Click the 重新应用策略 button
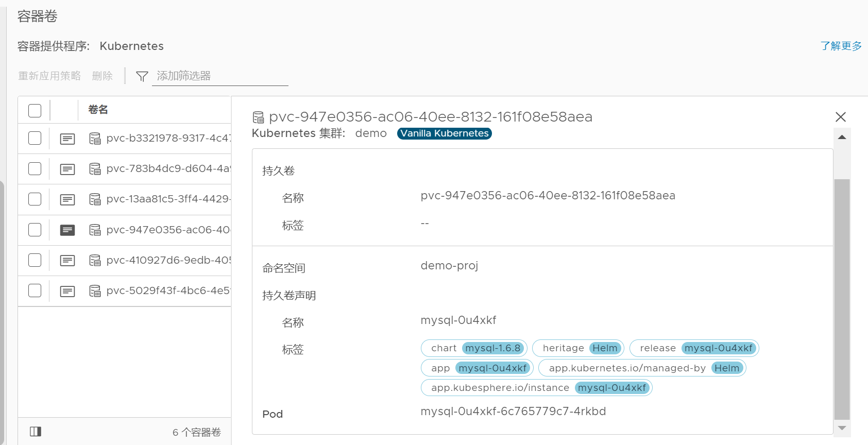The image size is (868, 445). pos(49,76)
